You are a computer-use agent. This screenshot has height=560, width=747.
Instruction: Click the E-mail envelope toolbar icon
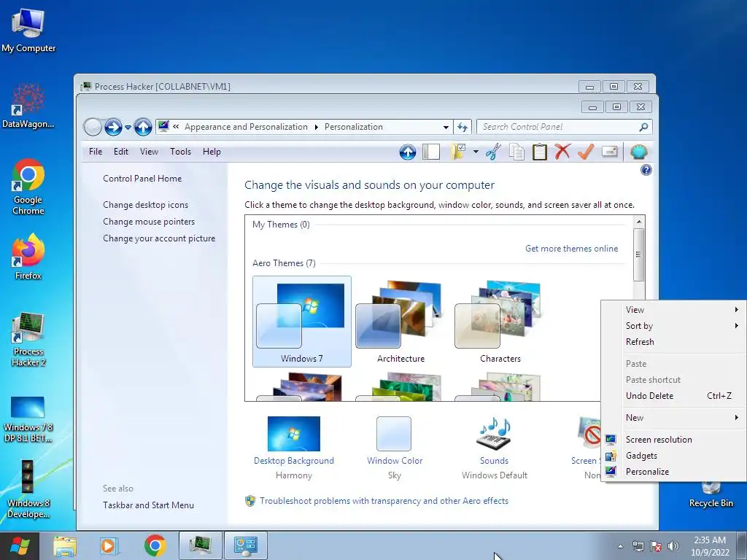(x=610, y=152)
